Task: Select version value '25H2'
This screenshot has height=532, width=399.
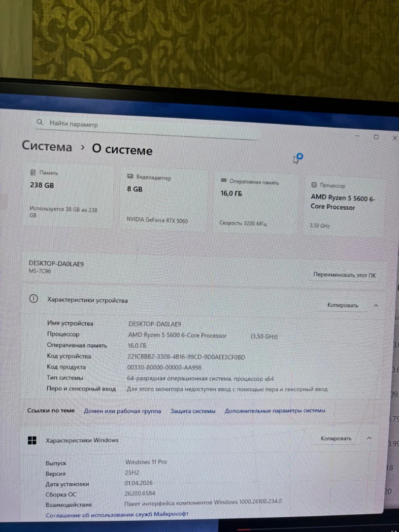Action: [132, 472]
